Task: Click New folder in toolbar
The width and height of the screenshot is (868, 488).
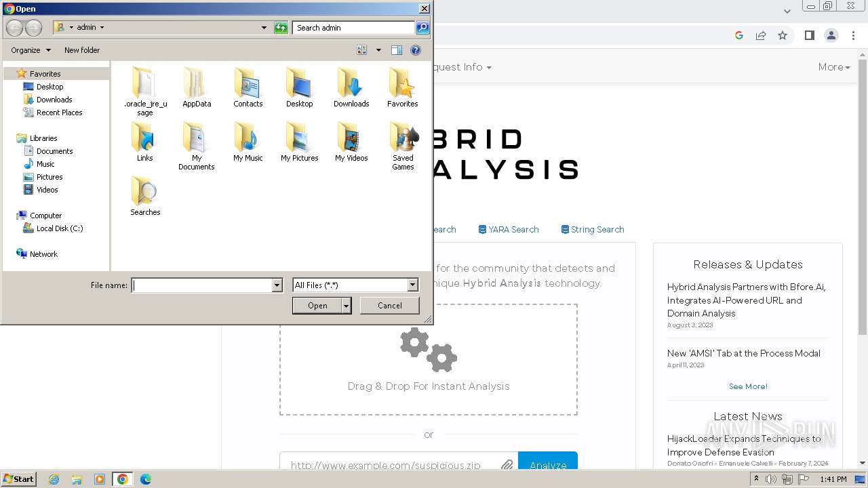Action: (82, 50)
